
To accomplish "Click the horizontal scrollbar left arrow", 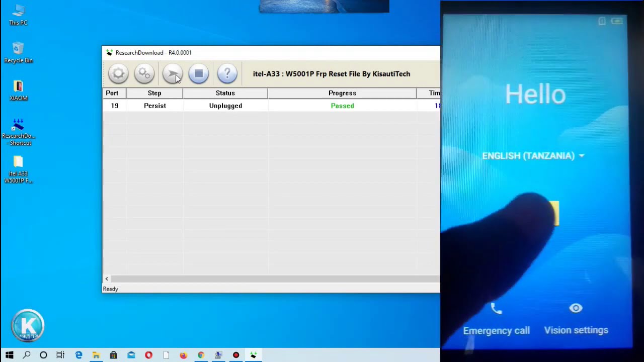I will [107, 279].
